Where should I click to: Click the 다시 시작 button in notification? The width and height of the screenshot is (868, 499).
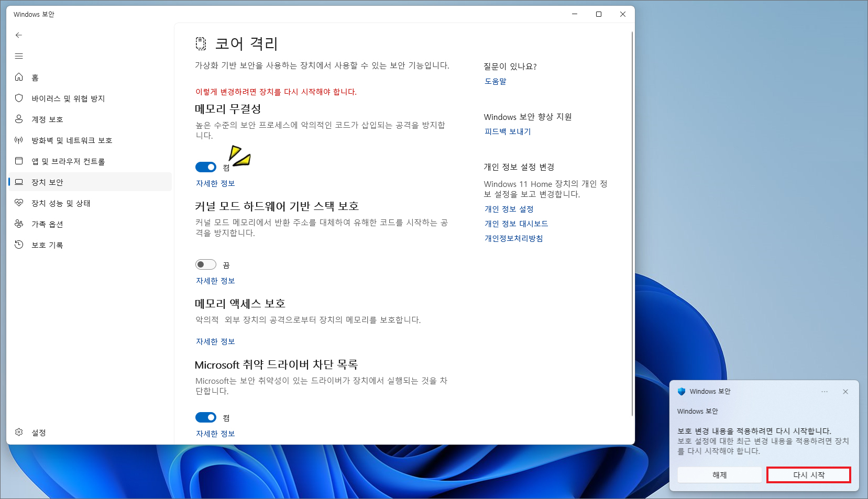pos(809,475)
